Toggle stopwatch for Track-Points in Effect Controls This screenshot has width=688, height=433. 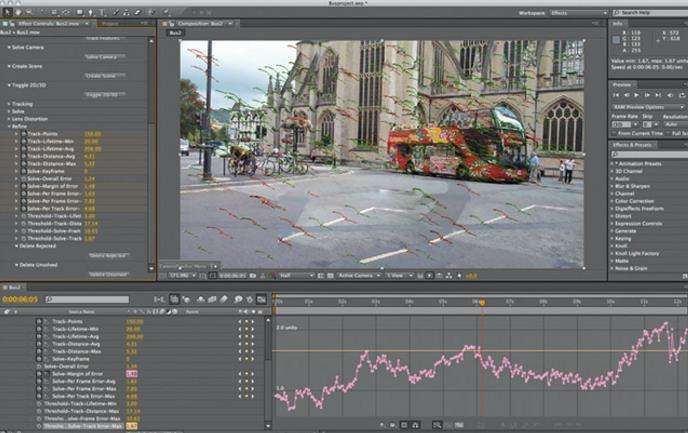24,134
